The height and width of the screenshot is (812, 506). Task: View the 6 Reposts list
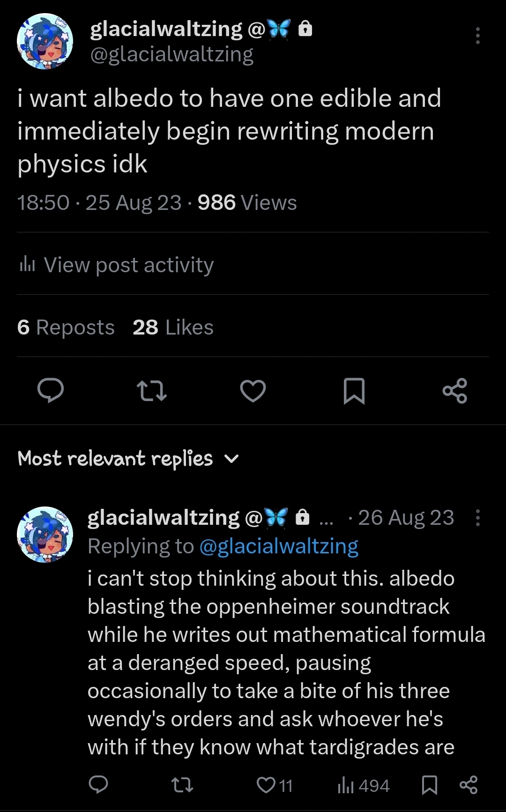click(x=66, y=327)
